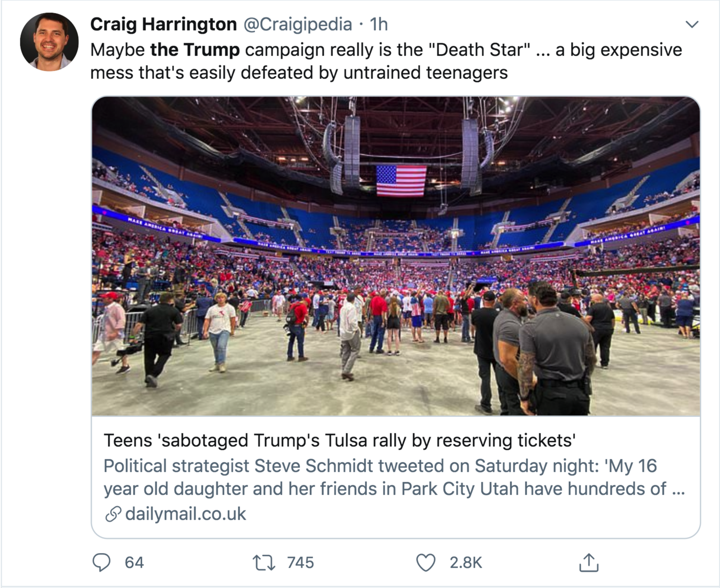Click the 2.8K likes count
This screenshot has height=588, width=720.
(465, 563)
